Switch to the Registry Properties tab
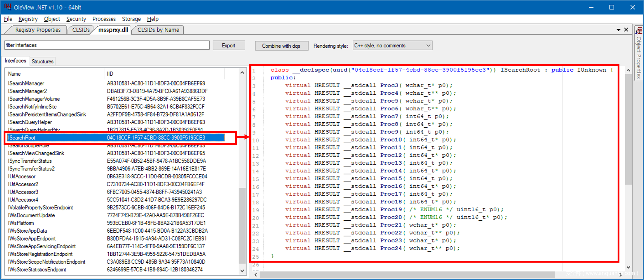The height and width of the screenshot is (280, 644). (x=38, y=30)
